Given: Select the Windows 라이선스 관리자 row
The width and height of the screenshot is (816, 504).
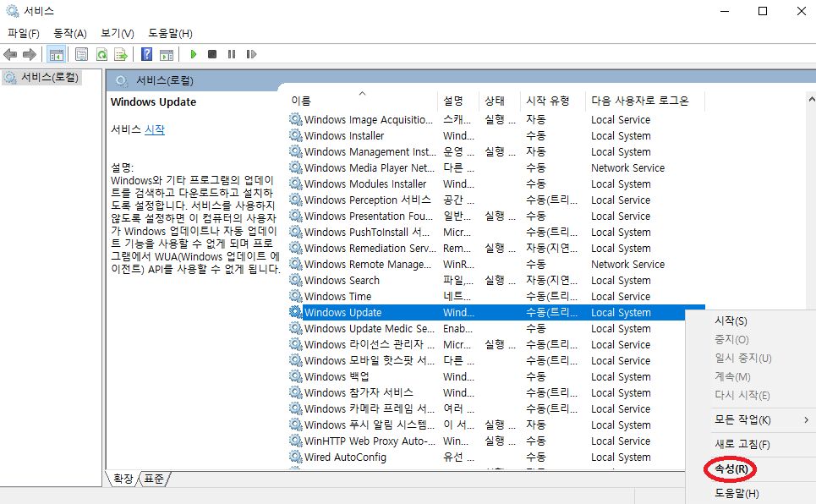Looking at the screenshot, I should coord(486,344).
